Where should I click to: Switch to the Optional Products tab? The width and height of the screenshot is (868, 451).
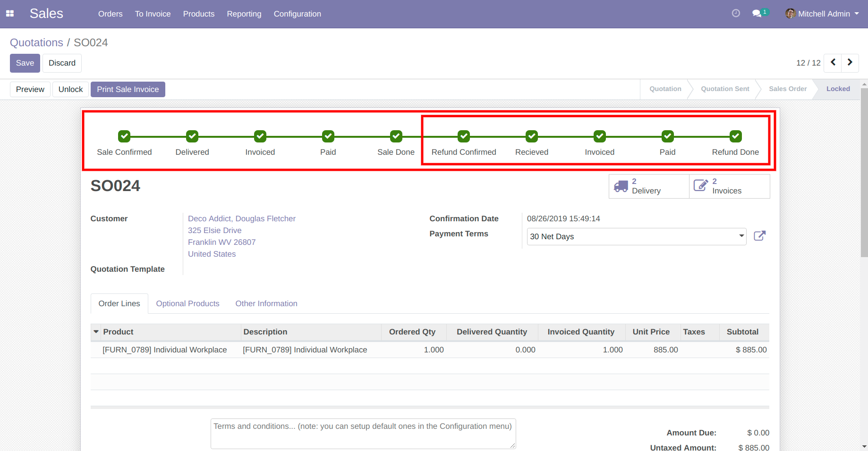[x=187, y=303]
